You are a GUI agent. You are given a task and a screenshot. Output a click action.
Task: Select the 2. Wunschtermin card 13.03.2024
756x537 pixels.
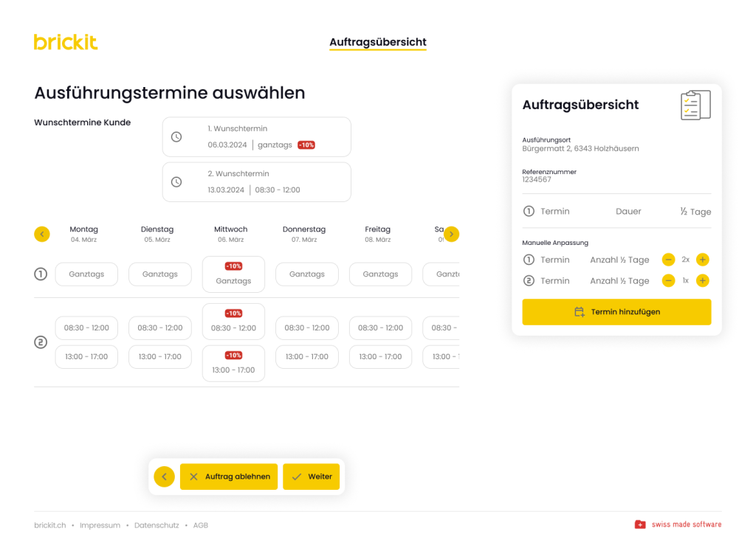tap(256, 182)
